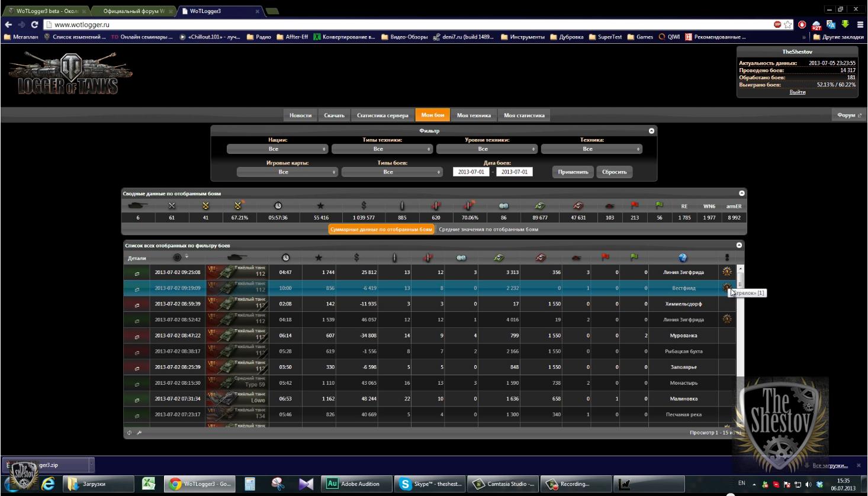
Task: Open the Форум link
Action: [x=850, y=115]
